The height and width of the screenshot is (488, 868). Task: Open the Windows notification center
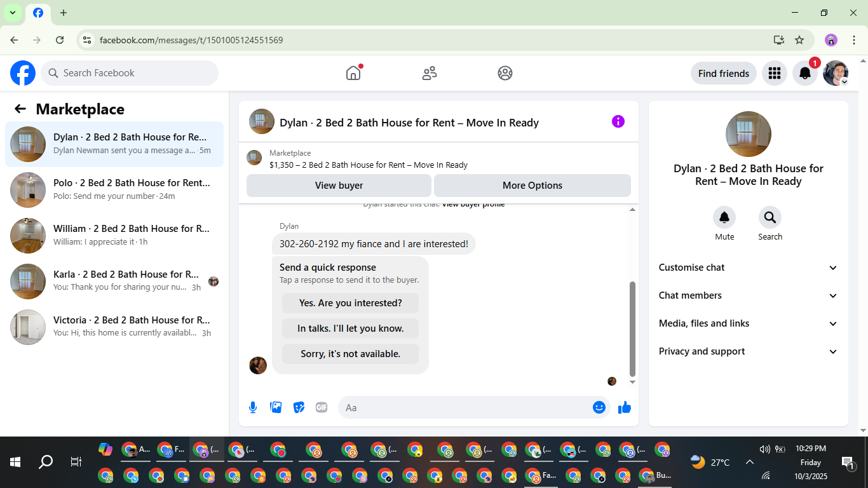(847, 463)
